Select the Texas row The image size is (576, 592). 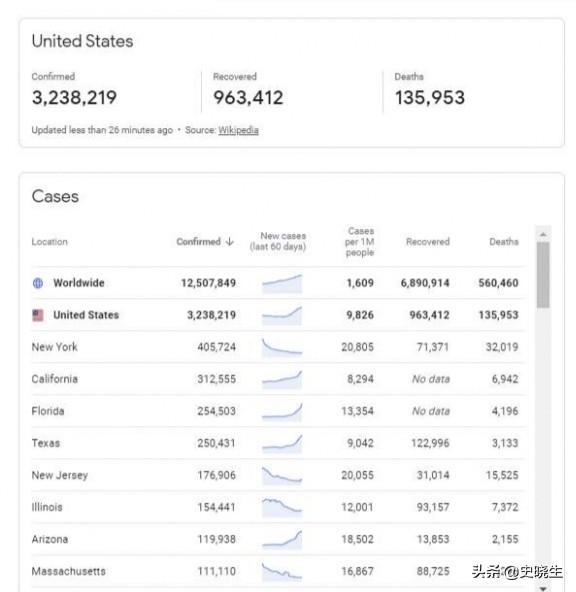point(277,443)
